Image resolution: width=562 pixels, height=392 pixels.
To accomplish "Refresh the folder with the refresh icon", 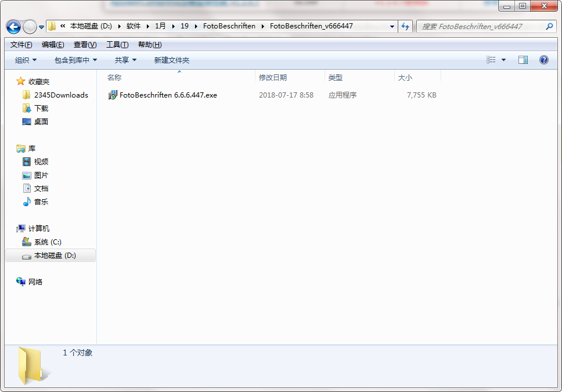I will 405,27.
